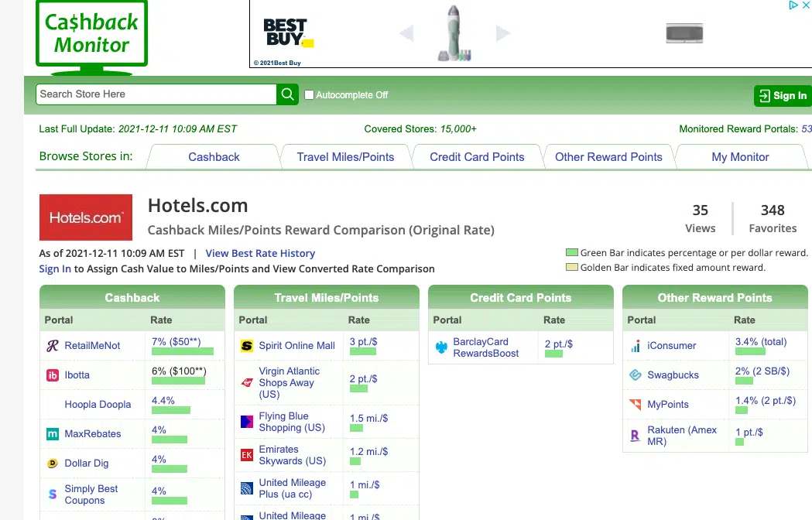Click the iConsumer 3.4% (total) rate
This screenshot has height=520, width=812.
[761, 342]
